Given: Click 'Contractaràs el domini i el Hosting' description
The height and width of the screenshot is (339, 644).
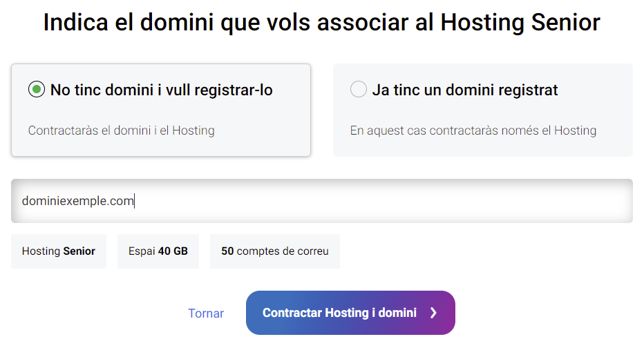Looking at the screenshot, I should pos(121,130).
